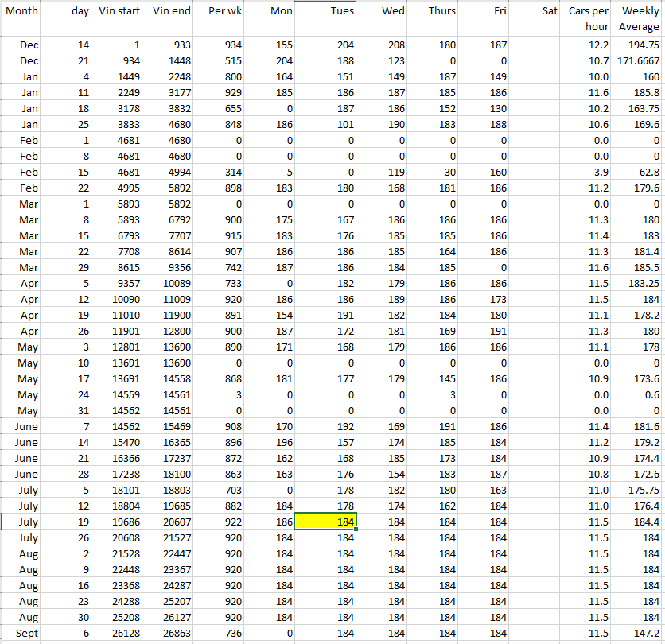Click the Thurs cell showing 30 for Feb 15
Image resolution: width=665 pixels, height=644 pixels.
[x=434, y=173]
